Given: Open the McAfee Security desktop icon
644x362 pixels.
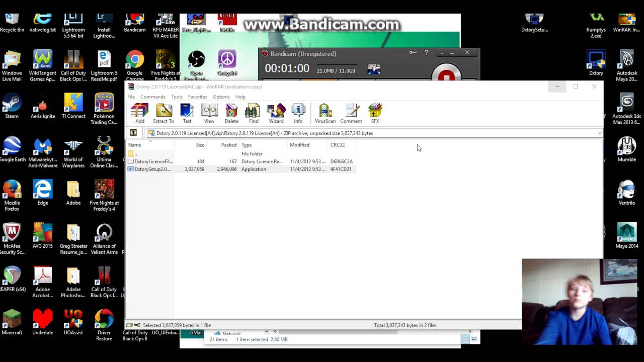Looking at the screenshot, I should [x=12, y=239].
